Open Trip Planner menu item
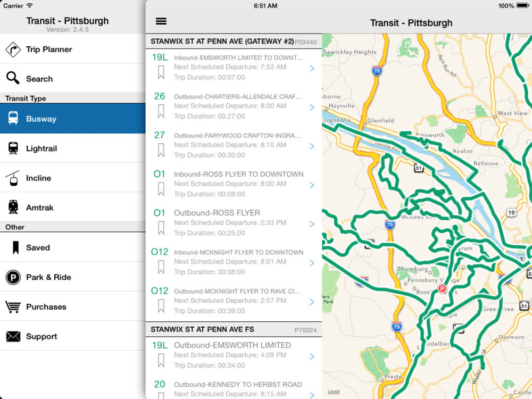The image size is (532, 399). tap(72, 49)
